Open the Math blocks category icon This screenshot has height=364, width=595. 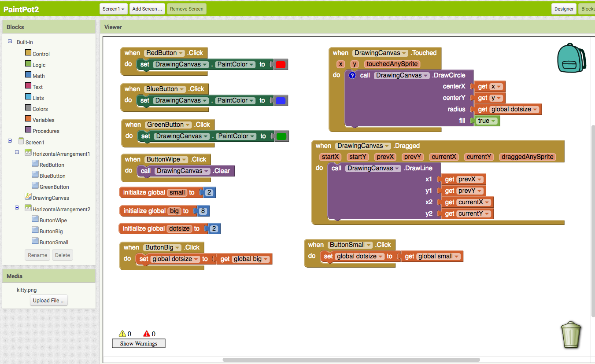click(28, 75)
